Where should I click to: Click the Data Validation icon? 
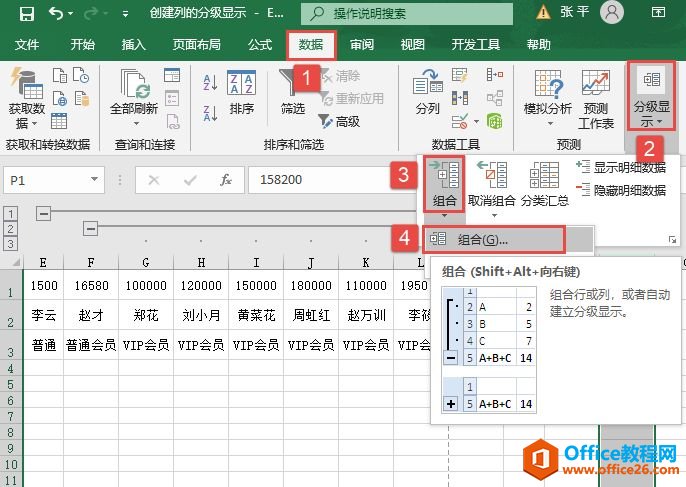click(460, 121)
